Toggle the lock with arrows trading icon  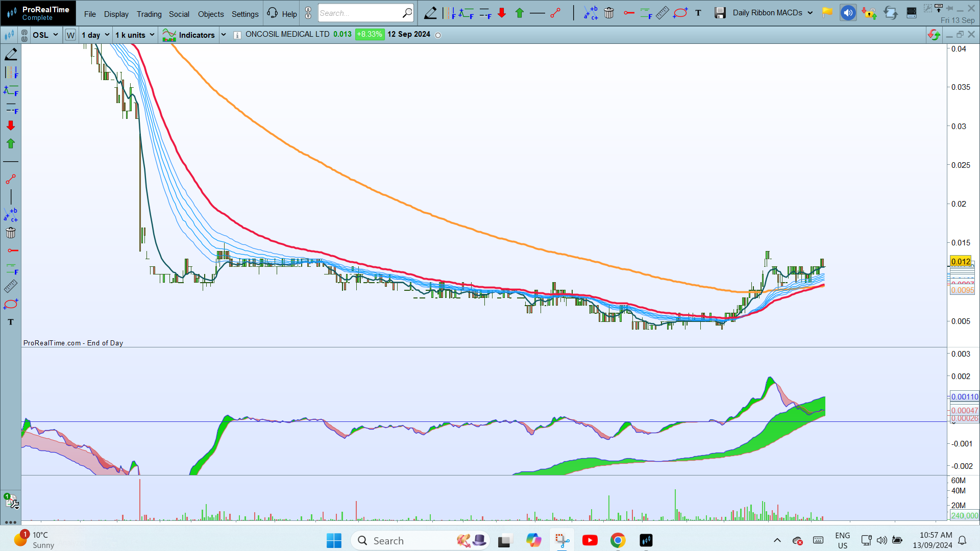[869, 13]
